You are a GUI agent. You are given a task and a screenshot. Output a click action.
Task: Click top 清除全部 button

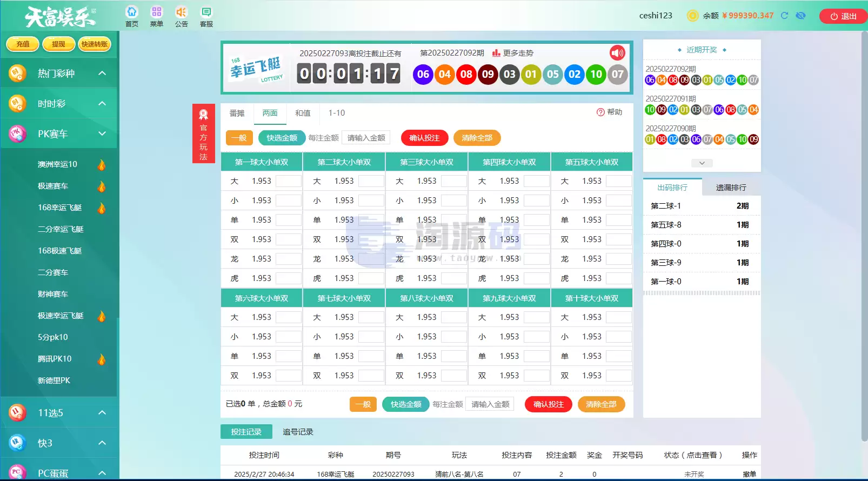pyautogui.click(x=477, y=138)
